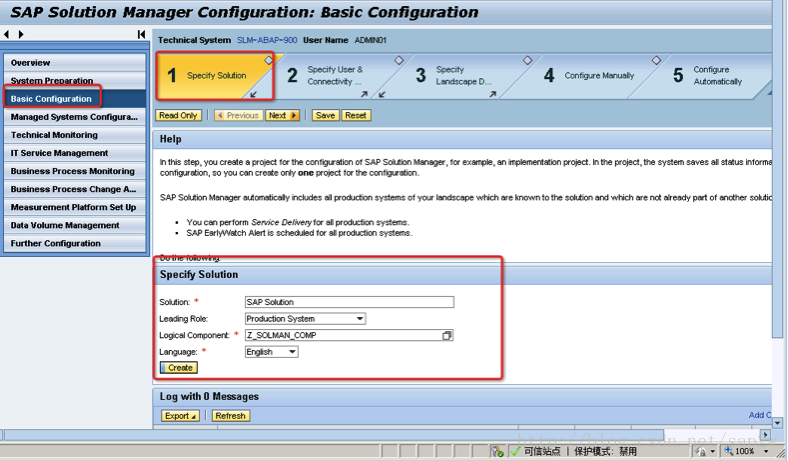Screen dimensions: 788x461
Task: Click the diamond status icon on step 2
Action: [x=399, y=60]
